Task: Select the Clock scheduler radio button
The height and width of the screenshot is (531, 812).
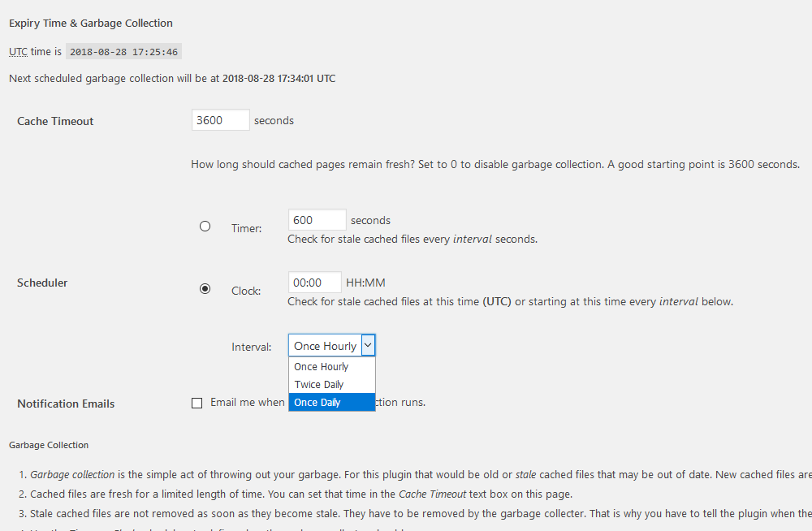Action: tap(205, 289)
